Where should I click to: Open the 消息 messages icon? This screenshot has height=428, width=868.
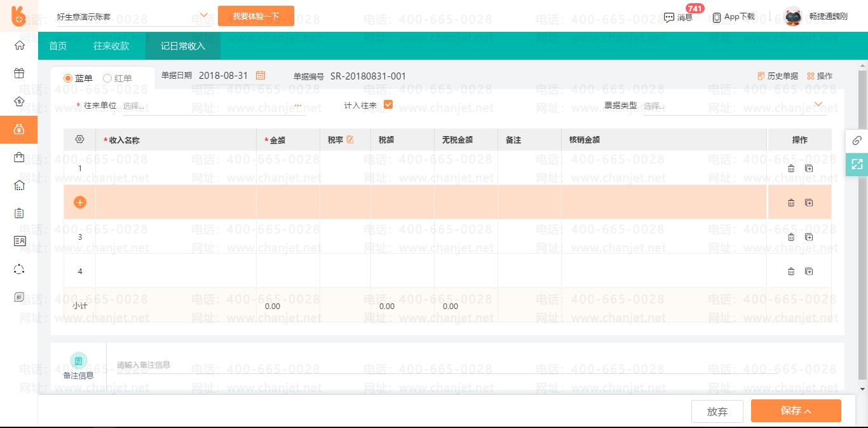pyautogui.click(x=669, y=17)
